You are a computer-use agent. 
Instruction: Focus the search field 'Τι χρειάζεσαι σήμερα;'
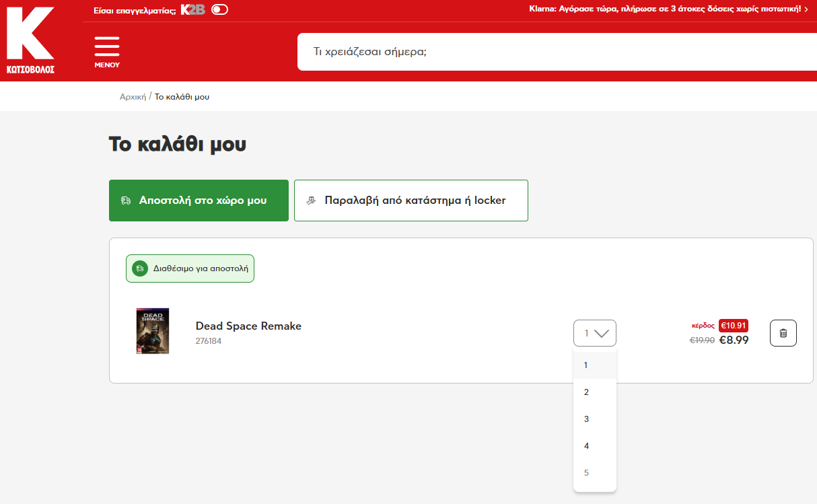click(557, 52)
